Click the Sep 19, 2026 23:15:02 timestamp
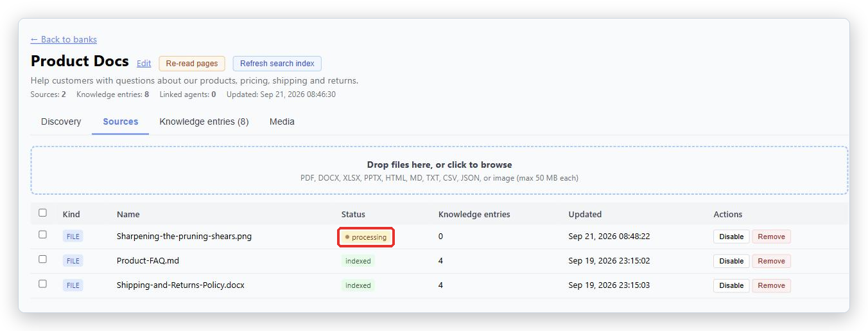The height and width of the screenshot is (331, 868). click(609, 260)
